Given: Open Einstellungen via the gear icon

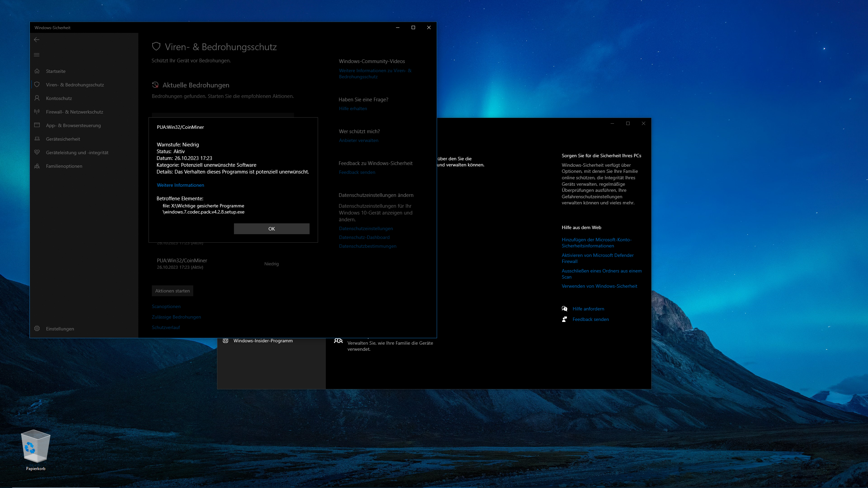Looking at the screenshot, I should coord(37,328).
